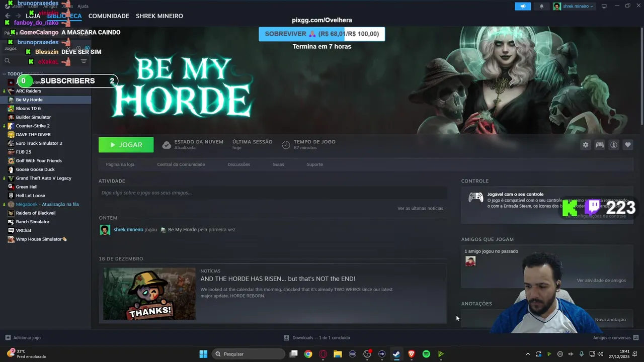Click the green JOGAR button
644x362 pixels.
(x=126, y=145)
